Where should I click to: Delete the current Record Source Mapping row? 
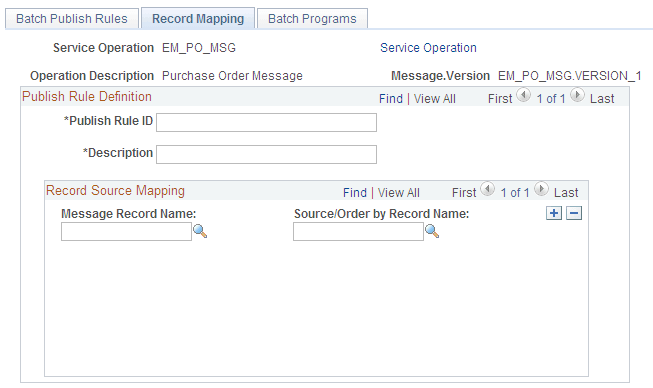[x=574, y=213]
